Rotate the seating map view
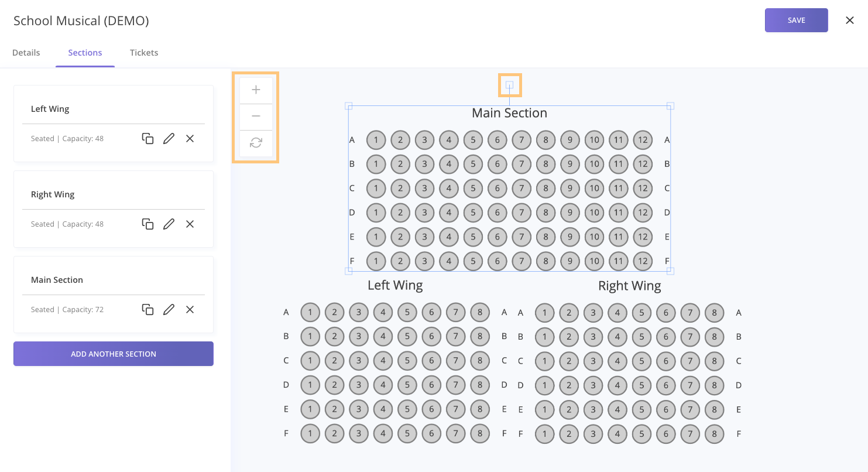 (256, 143)
